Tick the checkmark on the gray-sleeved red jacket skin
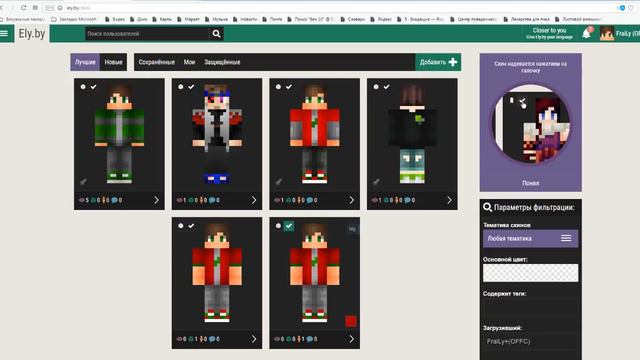This screenshot has width=640, height=360. (x=289, y=87)
